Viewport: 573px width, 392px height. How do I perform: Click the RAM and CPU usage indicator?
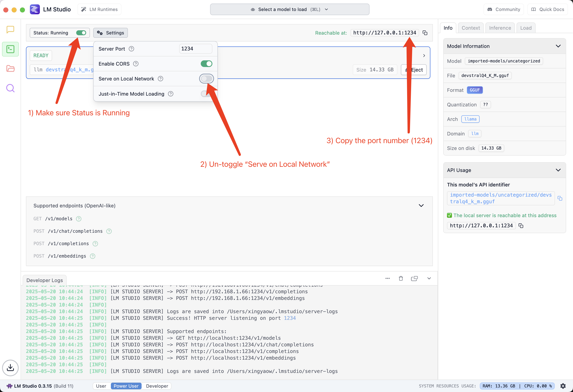517,386
